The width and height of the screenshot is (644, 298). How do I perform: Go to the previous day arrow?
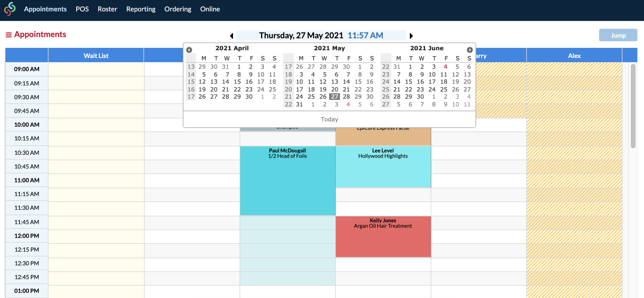[231, 36]
